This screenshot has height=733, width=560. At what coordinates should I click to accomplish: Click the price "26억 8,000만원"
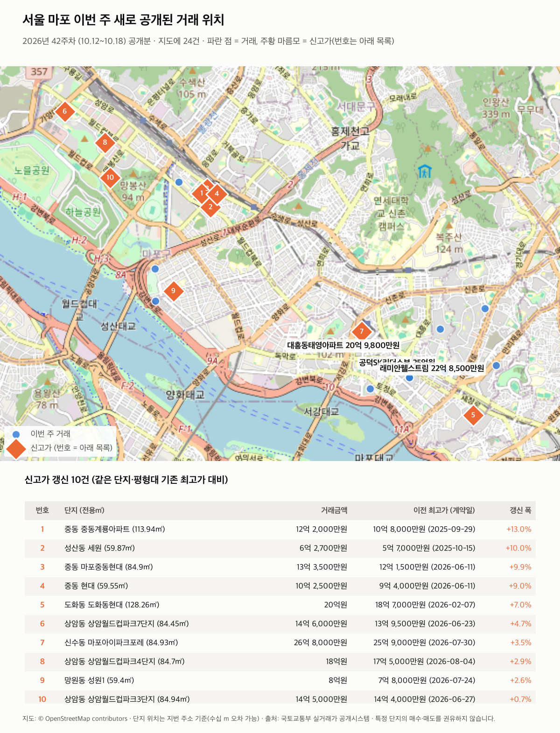(321, 643)
